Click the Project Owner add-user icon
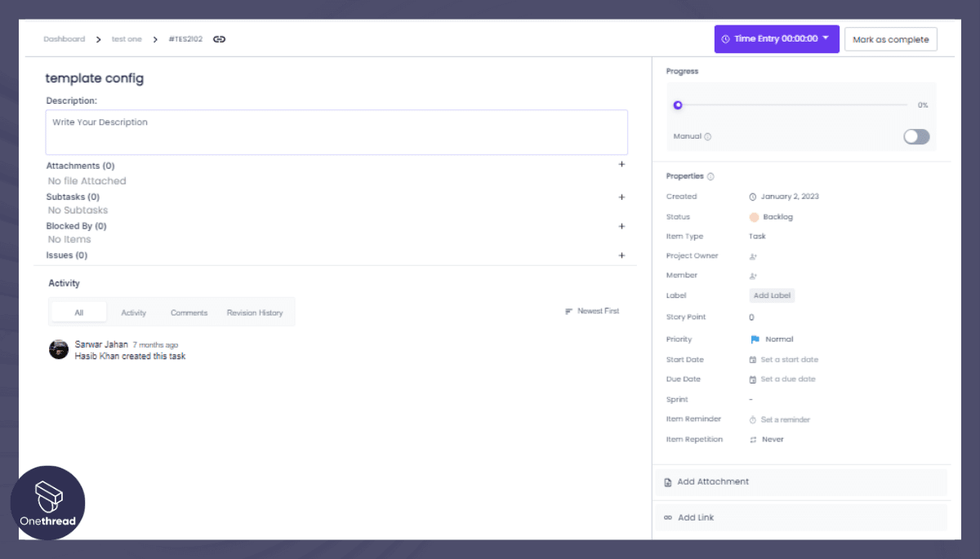Screen dimensions: 980x559 tap(753, 256)
